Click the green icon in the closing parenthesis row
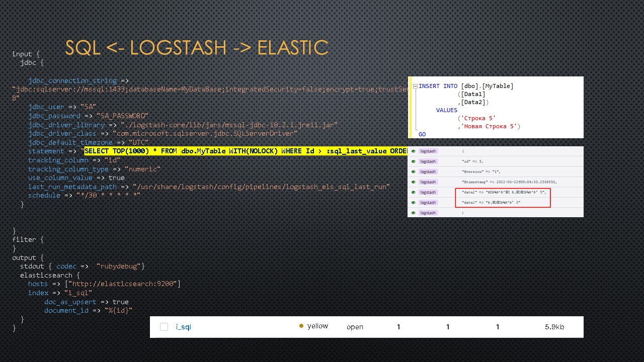The width and height of the screenshot is (644, 362). click(413, 213)
